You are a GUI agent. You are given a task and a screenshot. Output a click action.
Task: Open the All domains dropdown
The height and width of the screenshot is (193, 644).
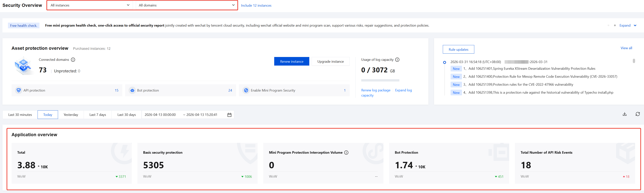[x=186, y=5]
